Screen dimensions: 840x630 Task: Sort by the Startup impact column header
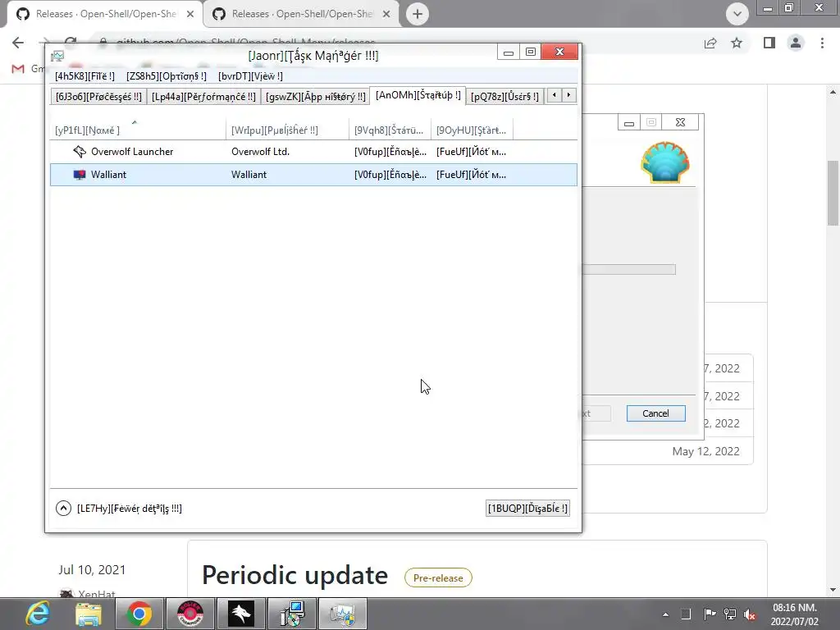[472, 130]
